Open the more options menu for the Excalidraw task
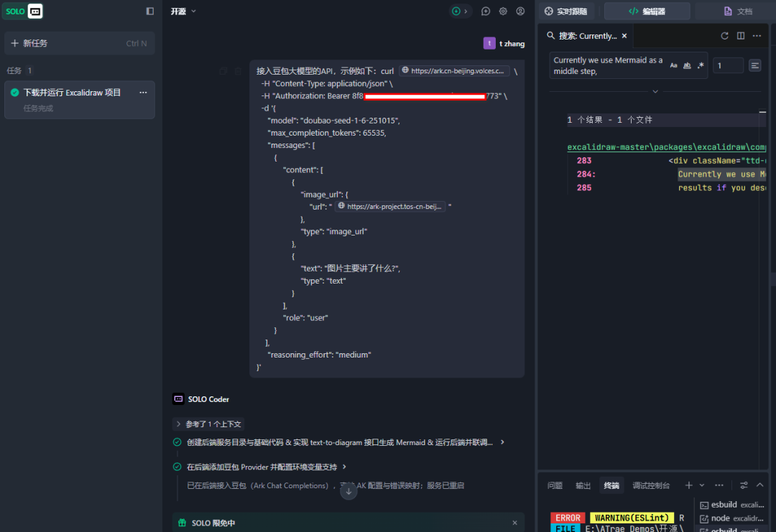776x532 pixels. pos(143,93)
